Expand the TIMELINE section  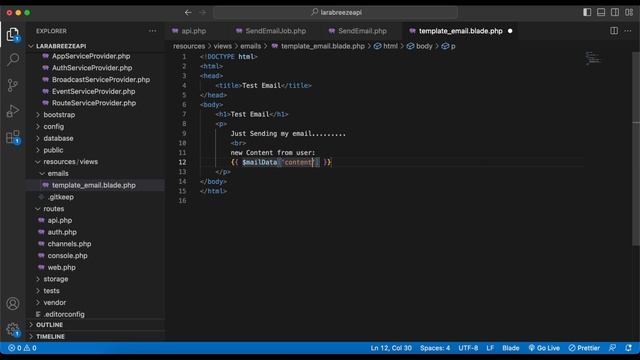(x=50, y=337)
